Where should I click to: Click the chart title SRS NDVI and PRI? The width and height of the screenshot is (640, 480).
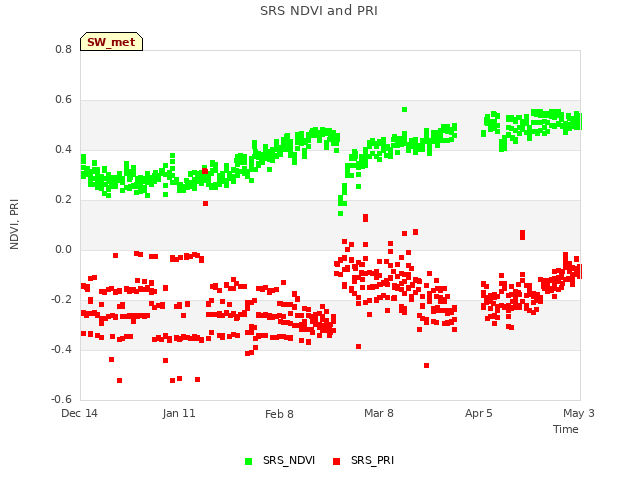319,11
